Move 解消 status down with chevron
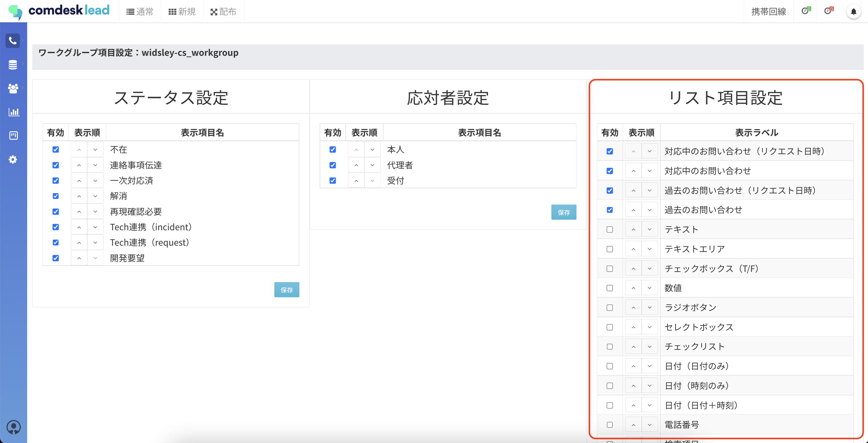The height and width of the screenshot is (443, 868). point(95,196)
